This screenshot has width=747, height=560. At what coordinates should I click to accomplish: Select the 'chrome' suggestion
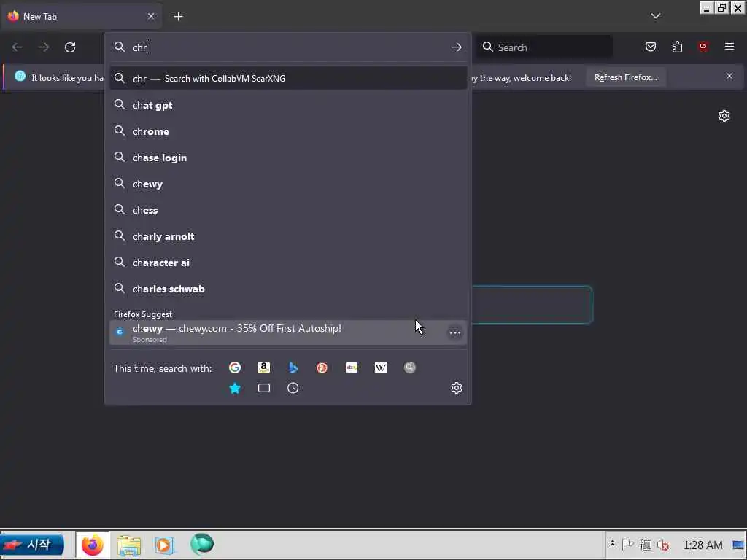click(288, 131)
